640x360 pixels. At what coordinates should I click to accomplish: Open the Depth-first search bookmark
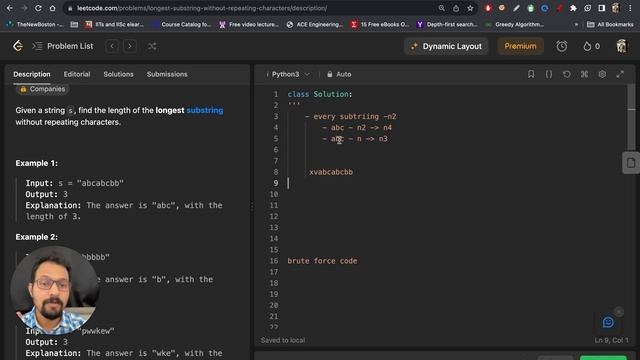click(447, 24)
